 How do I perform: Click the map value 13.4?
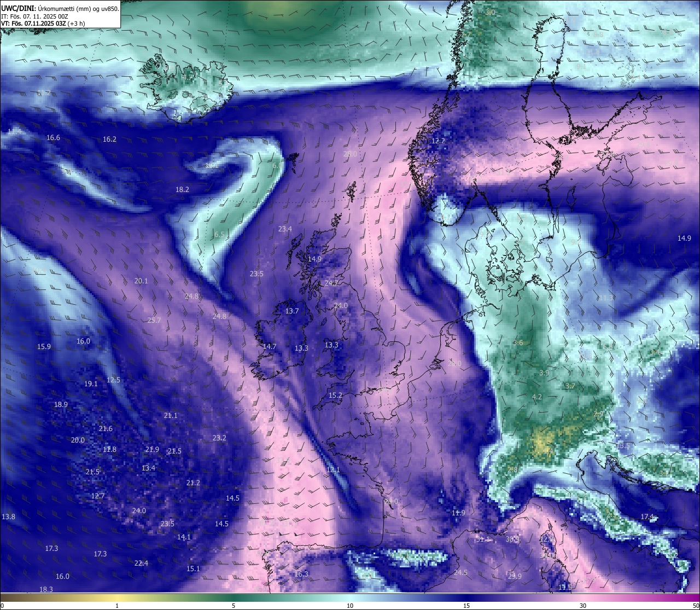(148, 468)
